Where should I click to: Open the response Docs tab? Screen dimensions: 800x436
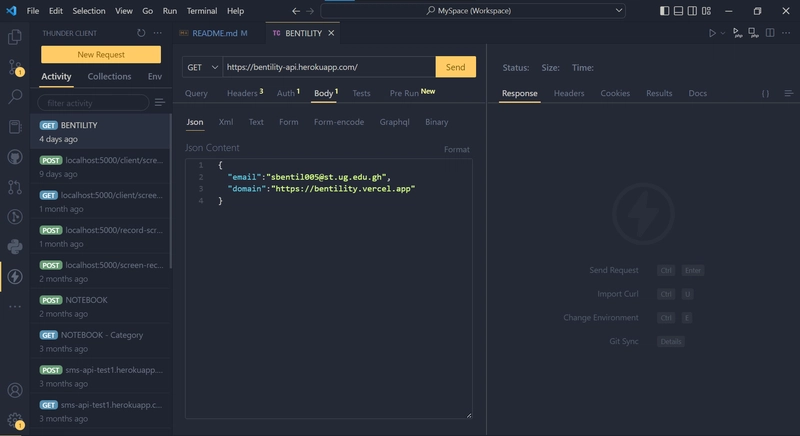[x=697, y=93]
